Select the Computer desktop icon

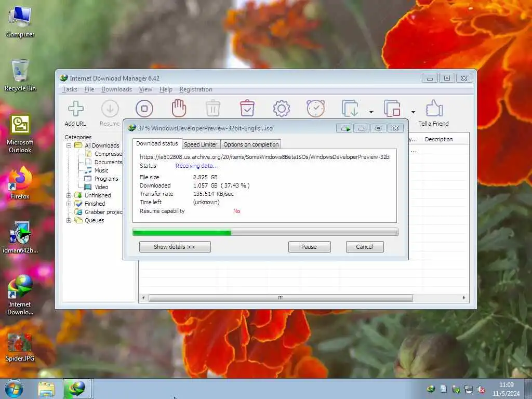coord(20,22)
